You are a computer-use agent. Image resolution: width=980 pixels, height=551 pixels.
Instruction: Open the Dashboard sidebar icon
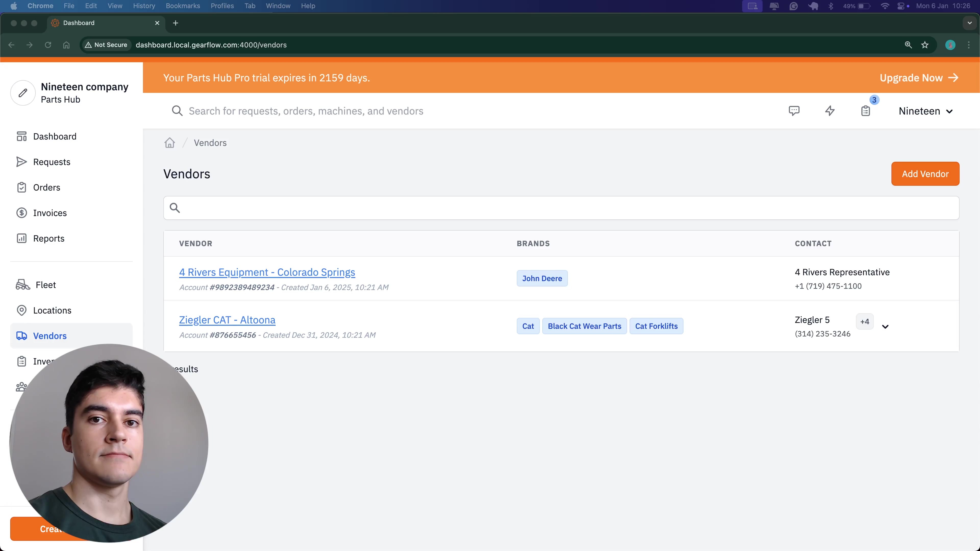21,136
